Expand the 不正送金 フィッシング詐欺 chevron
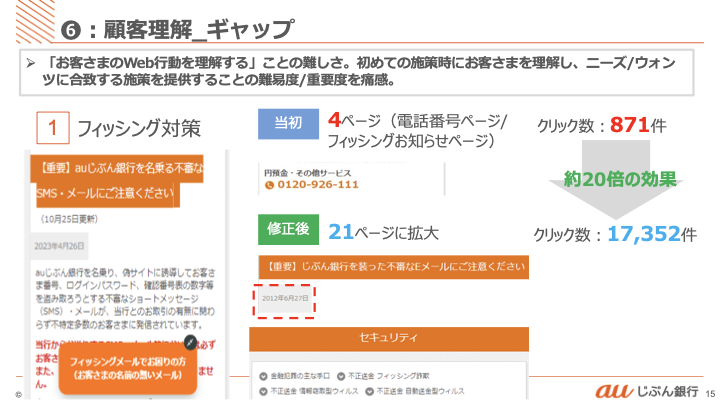 341,377
